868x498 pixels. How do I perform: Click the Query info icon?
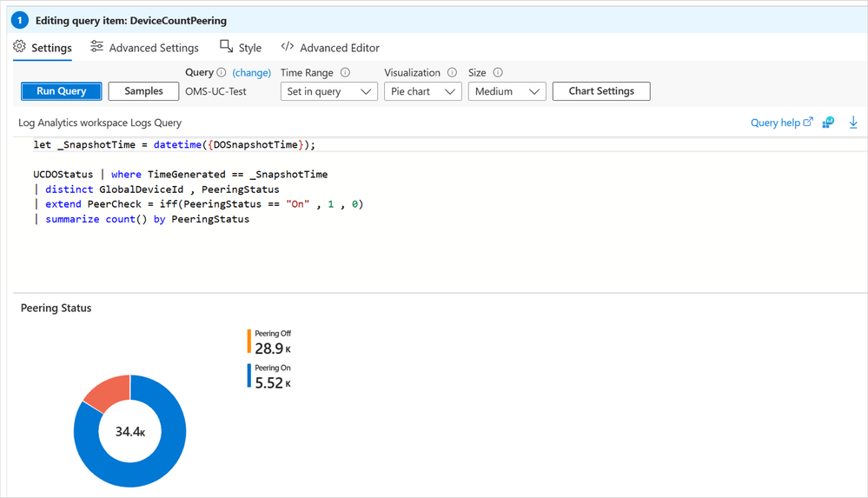222,72
